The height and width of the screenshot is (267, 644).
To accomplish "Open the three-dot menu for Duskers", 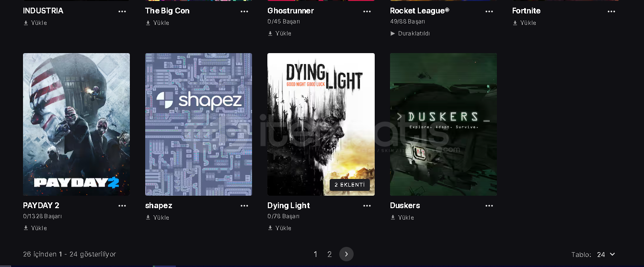I will click(x=489, y=206).
